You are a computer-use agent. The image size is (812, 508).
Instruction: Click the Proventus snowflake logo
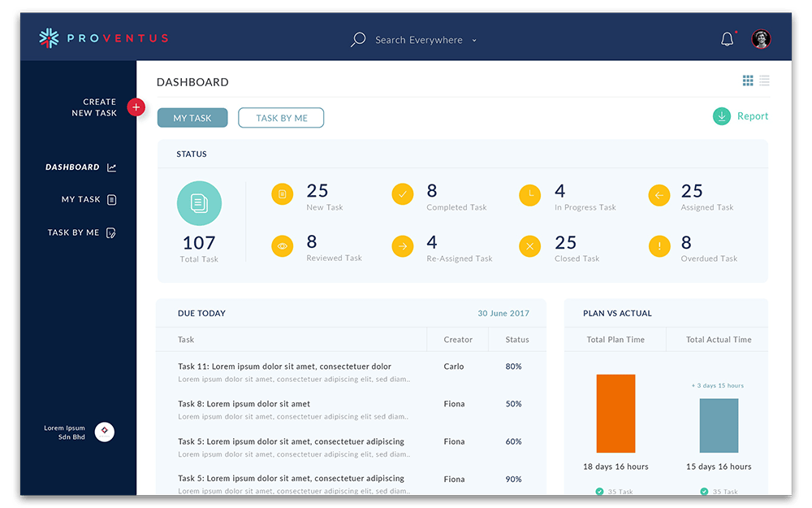click(50, 38)
